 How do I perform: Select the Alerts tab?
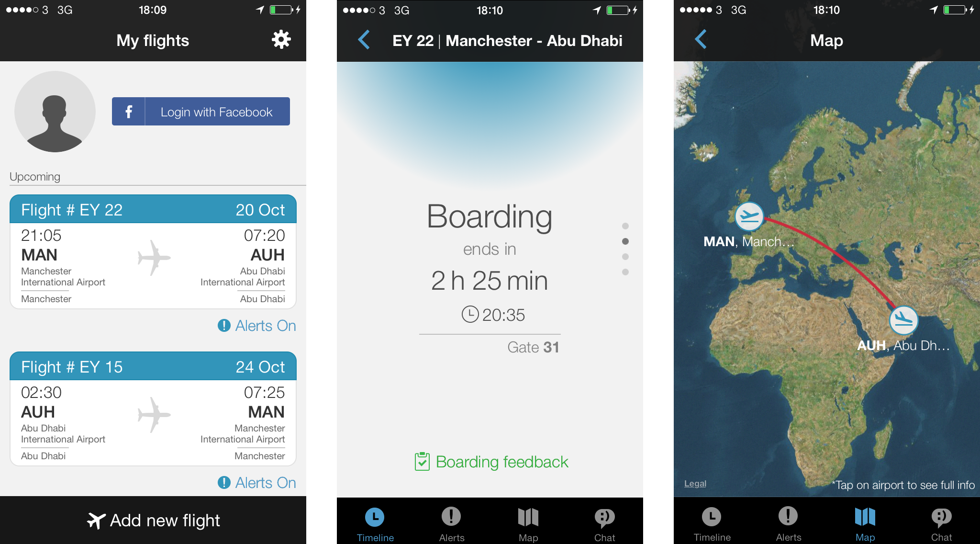pos(448,523)
